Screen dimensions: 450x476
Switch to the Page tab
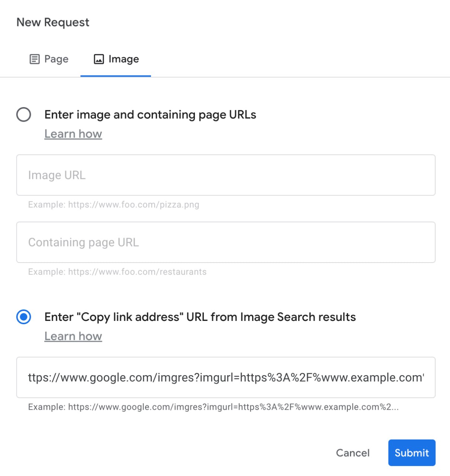pos(49,59)
